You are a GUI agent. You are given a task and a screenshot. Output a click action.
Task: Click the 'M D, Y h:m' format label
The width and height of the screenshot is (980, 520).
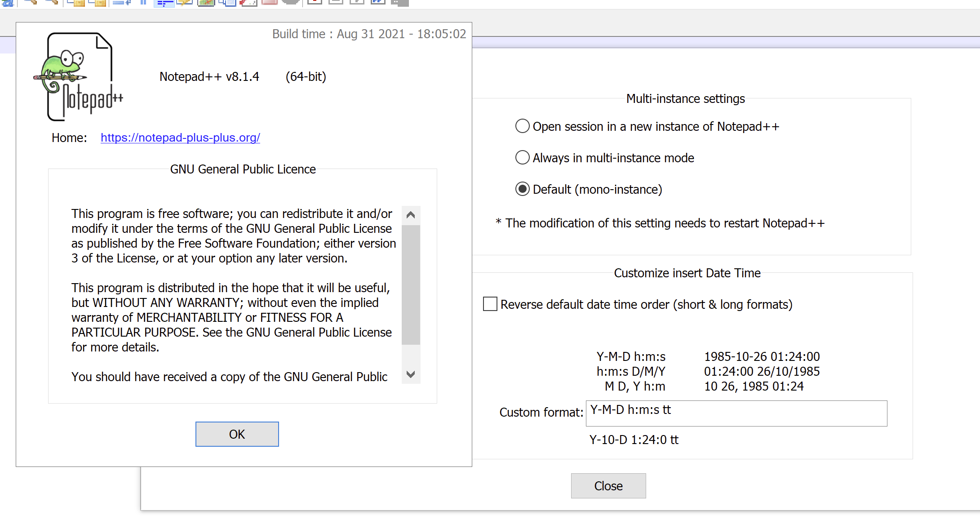click(635, 386)
